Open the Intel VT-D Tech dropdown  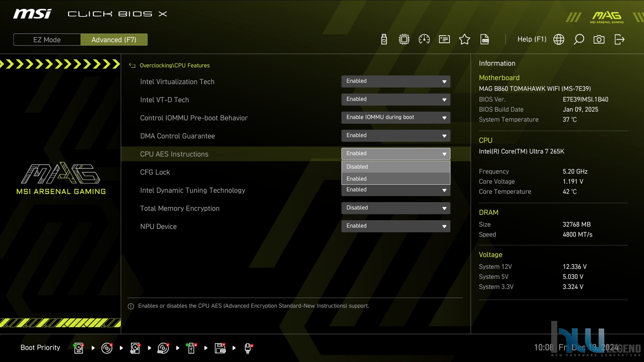pyautogui.click(x=396, y=99)
